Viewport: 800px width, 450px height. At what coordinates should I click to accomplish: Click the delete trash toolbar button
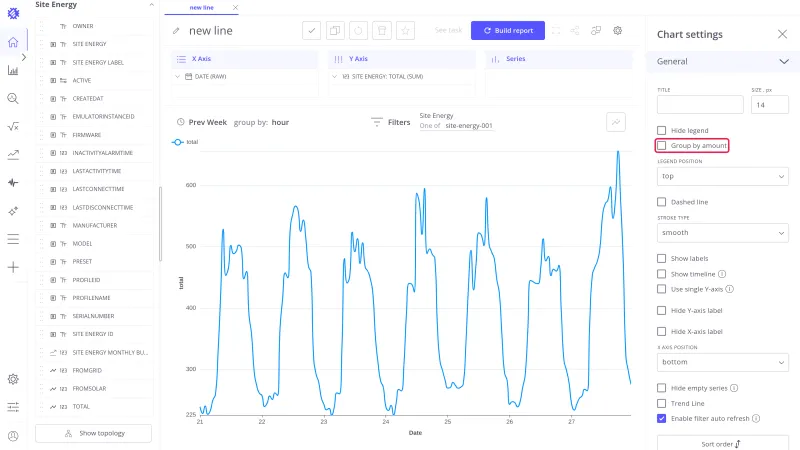coord(382,31)
